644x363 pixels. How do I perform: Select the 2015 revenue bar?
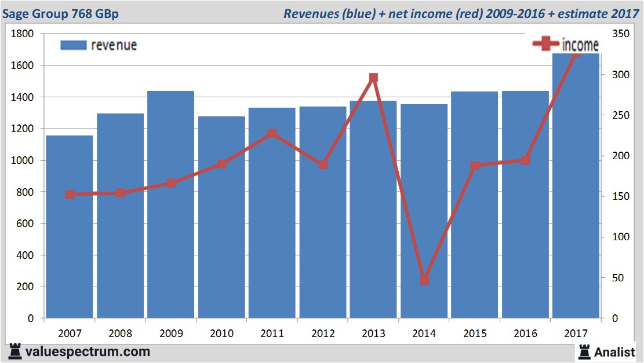point(475,205)
